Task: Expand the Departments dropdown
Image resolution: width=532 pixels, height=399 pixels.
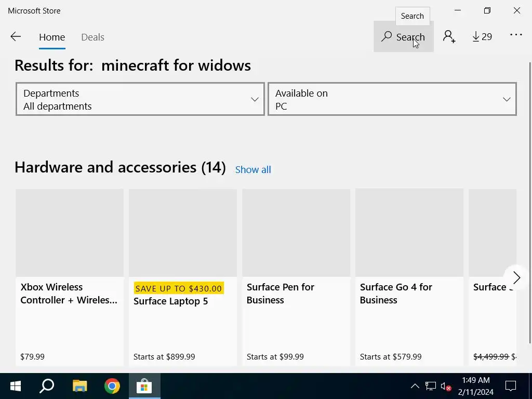Action: (x=140, y=99)
